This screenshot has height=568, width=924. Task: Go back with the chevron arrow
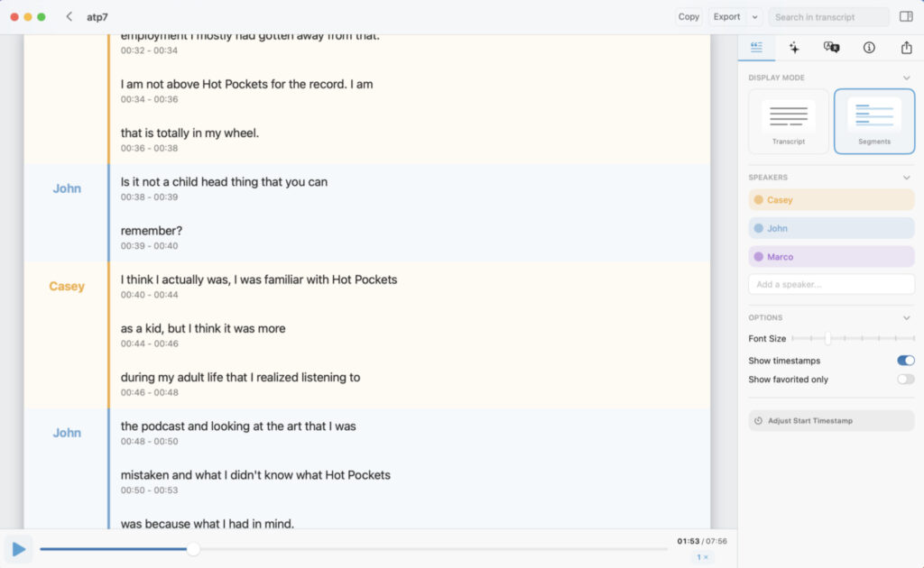(69, 16)
